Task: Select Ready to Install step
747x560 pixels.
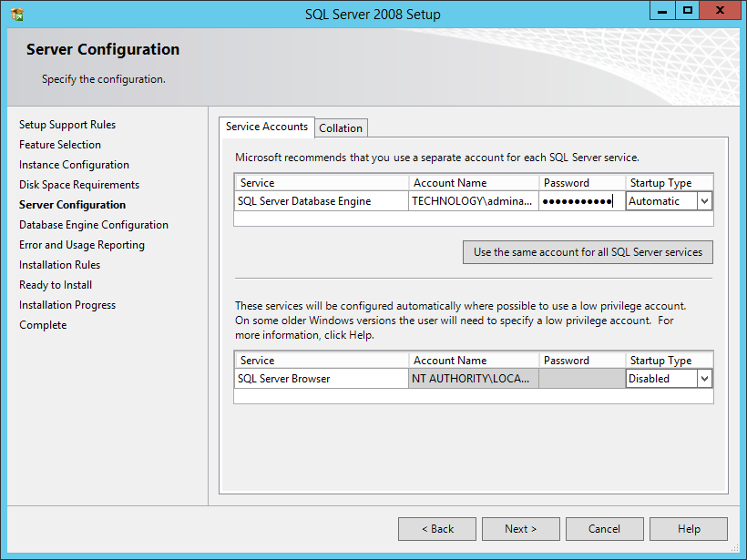Action: [56, 285]
